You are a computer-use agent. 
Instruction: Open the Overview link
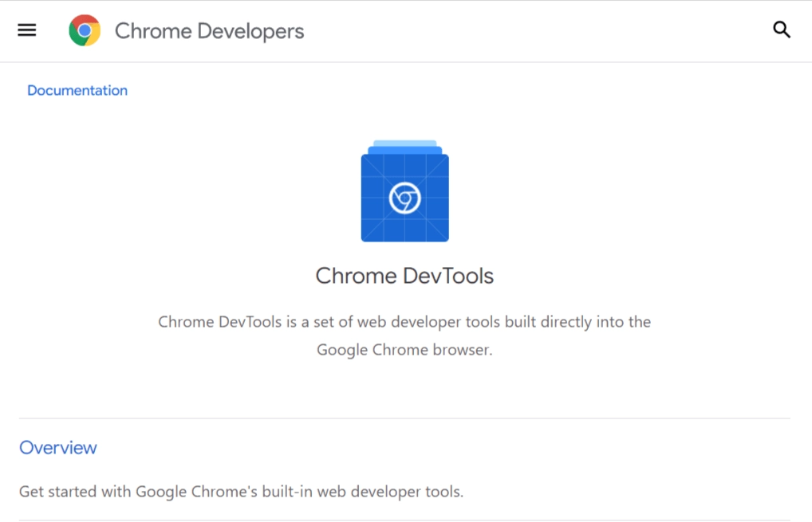(x=58, y=448)
